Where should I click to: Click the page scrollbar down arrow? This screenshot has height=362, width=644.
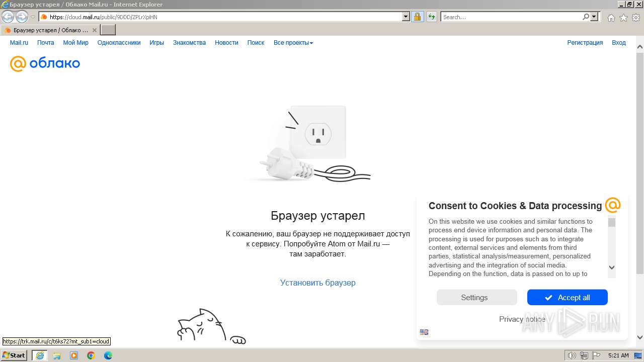point(640,337)
